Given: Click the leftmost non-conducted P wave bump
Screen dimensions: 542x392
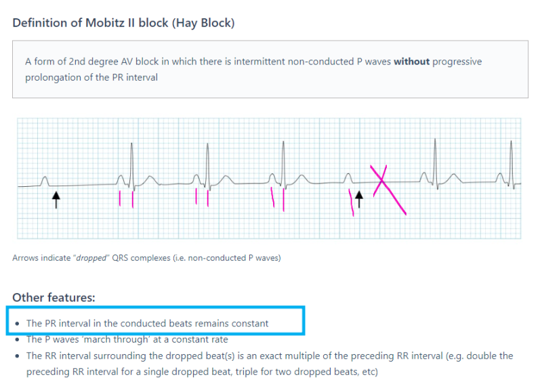Looking at the screenshot, I should (45, 179).
